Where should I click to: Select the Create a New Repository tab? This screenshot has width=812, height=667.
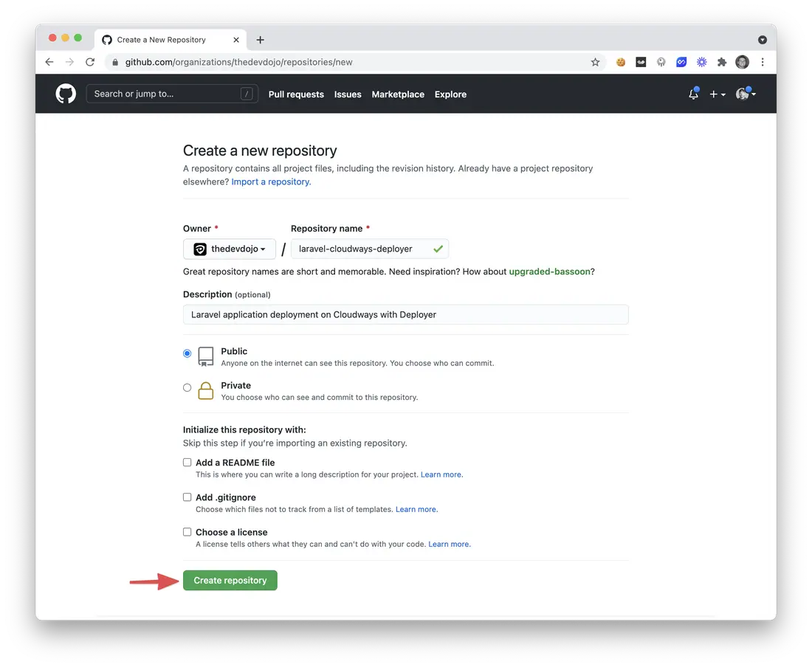point(170,40)
